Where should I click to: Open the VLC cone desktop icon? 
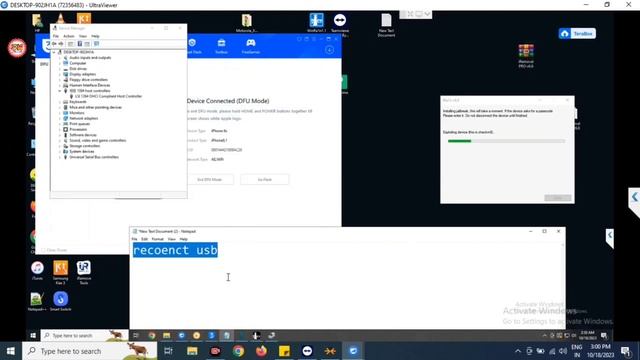60,19
